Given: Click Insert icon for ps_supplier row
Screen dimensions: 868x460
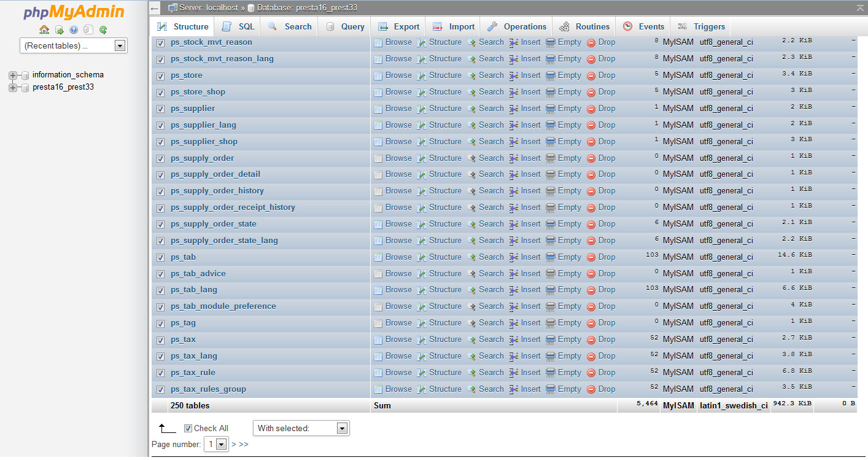Looking at the screenshot, I should point(514,109).
